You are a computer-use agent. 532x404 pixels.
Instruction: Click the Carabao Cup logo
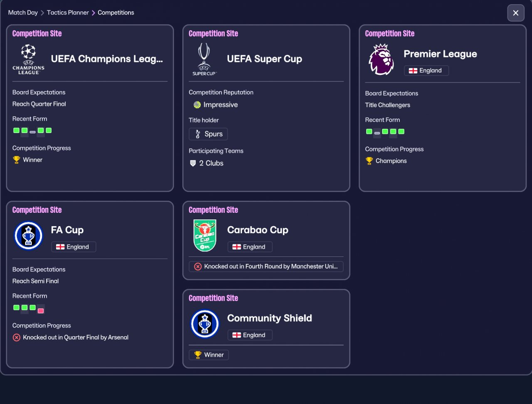204,236
